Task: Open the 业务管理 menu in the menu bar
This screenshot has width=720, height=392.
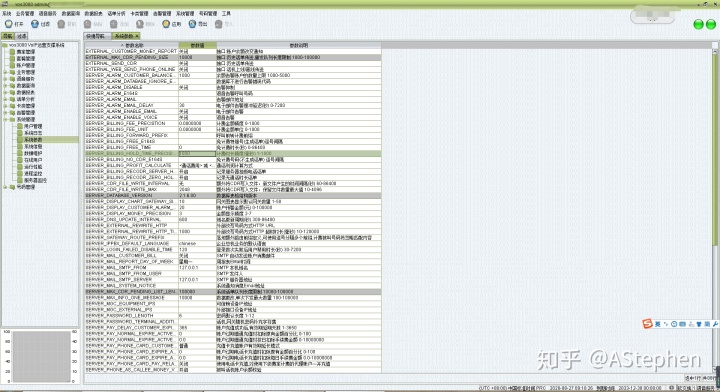Action: (25, 14)
